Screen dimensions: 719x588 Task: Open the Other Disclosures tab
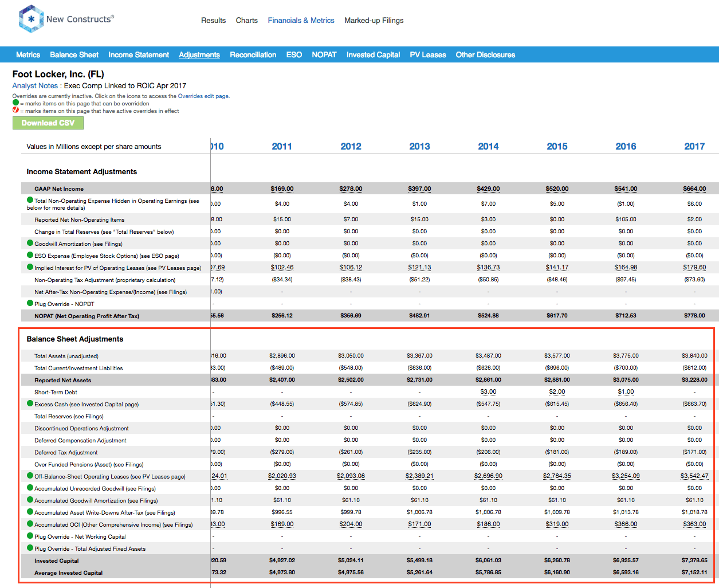pyautogui.click(x=486, y=54)
